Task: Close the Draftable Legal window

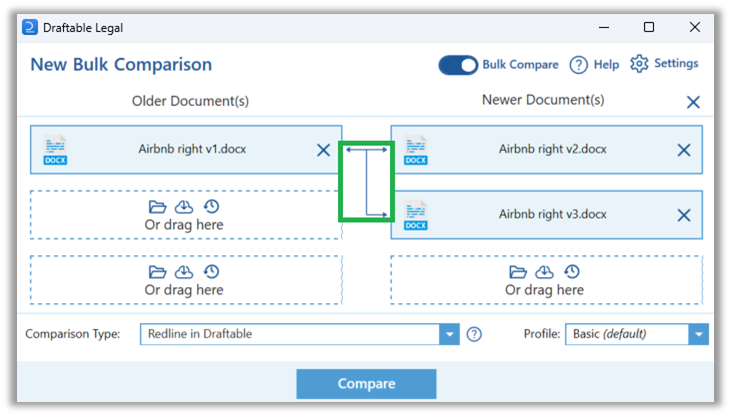Action: point(695,28)
